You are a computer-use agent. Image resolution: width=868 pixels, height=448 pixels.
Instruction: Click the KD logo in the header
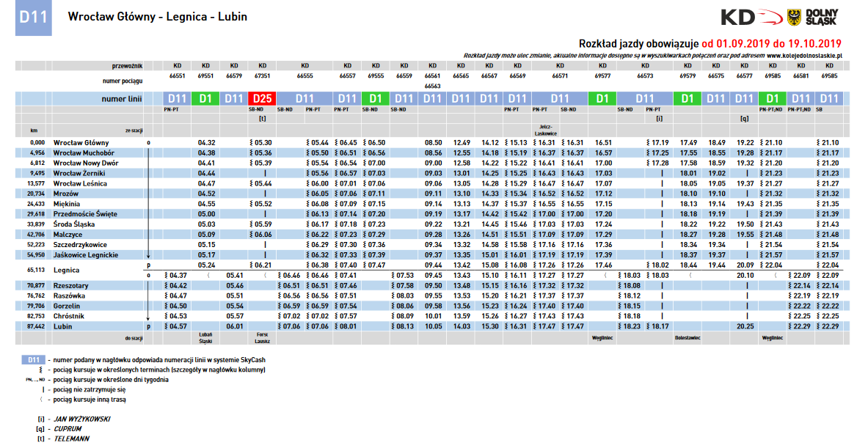(x=748, y=17)
